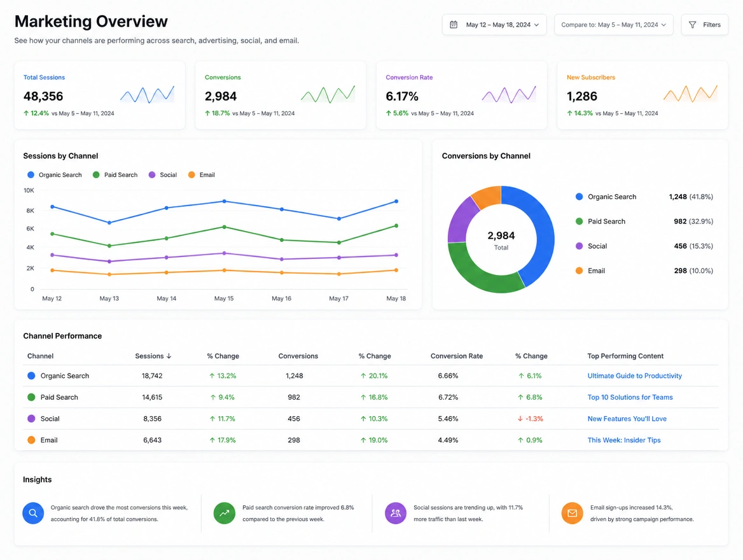The width and height of the screenshot is (743, 560).
Task: Click the -1.3% change value
Action: click(534, 419)
